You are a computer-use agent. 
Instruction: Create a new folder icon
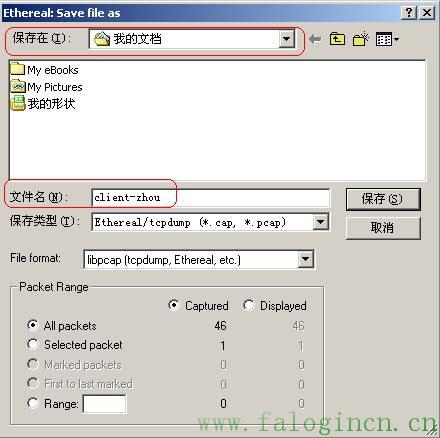[361, 39]
